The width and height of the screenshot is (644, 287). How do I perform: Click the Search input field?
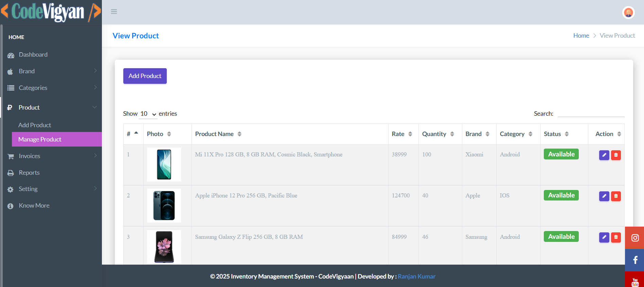(x=591, y=113)
